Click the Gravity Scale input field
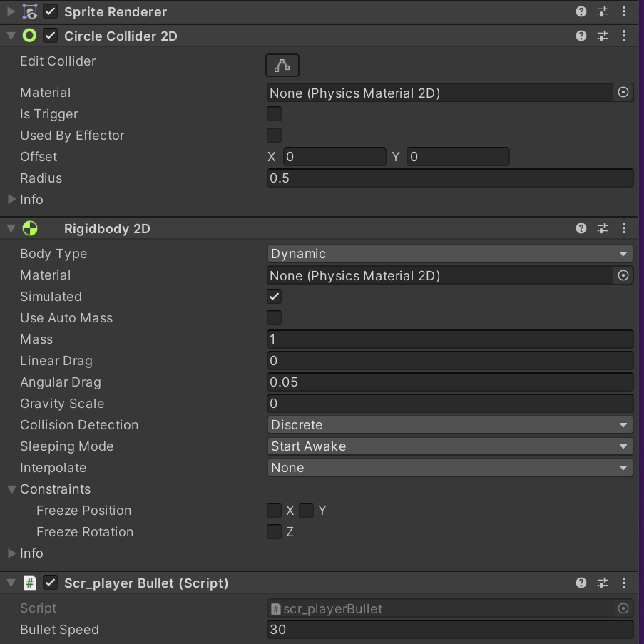644x644 pixels. pyautogui.click(x=449, y=404)
